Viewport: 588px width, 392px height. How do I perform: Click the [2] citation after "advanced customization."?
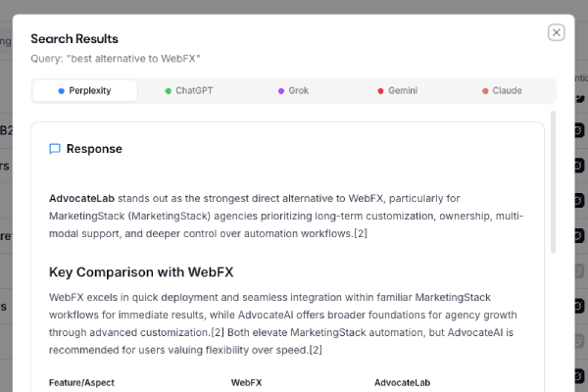pyautogui.click(x=218, y=332)
